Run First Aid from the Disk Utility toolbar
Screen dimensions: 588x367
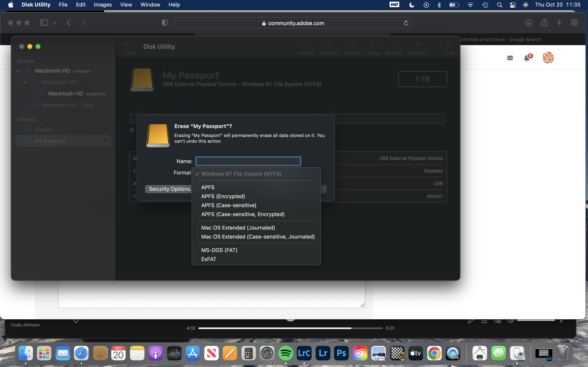coord(329,48)
